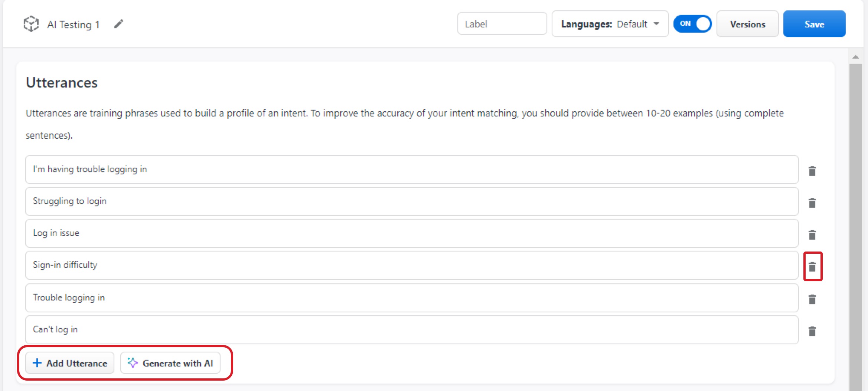Edit the "Struggling to login" text field
Image resolution: width=868 pixels, height=391 pixels.
click(x=411, y=201)
